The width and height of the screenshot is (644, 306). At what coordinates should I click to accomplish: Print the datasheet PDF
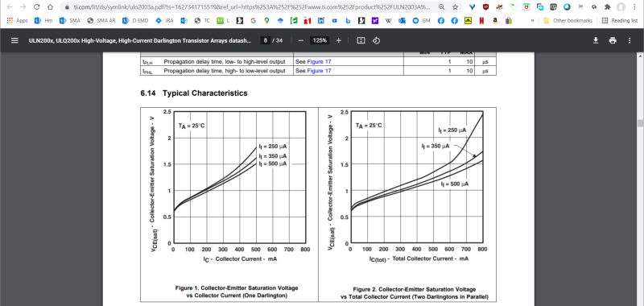(613, 40)
